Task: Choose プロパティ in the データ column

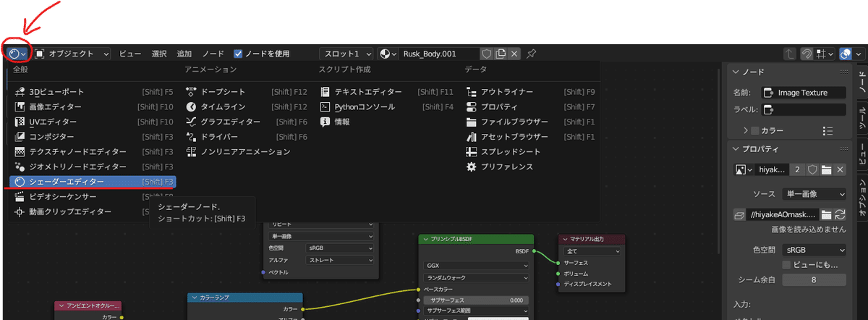Action: click(530, 106)
